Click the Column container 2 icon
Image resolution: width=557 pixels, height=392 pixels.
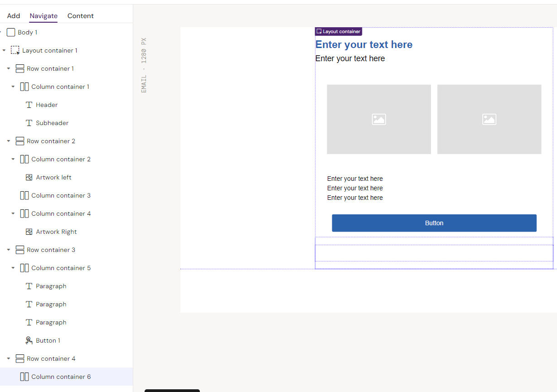point(24,159)
